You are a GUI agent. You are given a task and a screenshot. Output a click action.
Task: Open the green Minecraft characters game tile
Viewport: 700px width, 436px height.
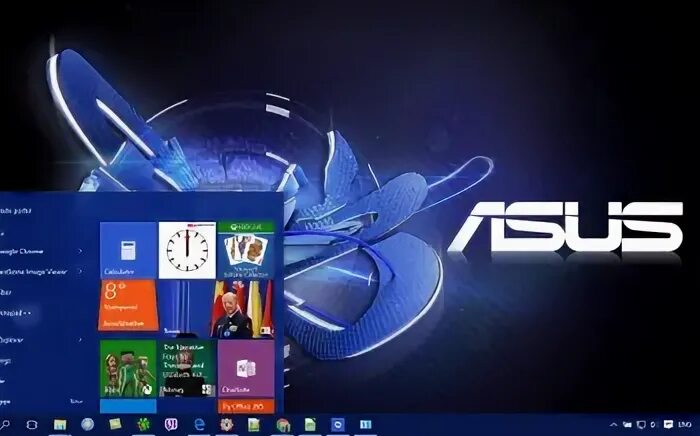point(128,369)
